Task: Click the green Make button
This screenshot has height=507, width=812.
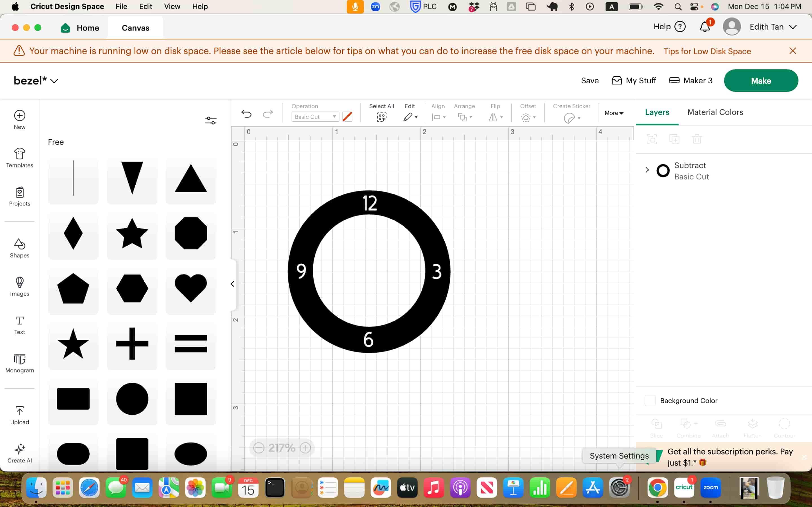Action: (761, 81)
